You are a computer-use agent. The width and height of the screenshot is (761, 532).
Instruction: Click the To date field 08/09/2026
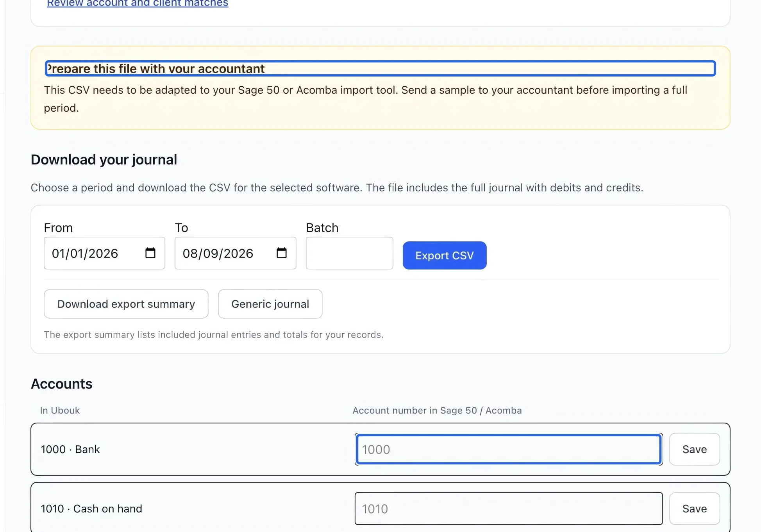click(236, 253)
